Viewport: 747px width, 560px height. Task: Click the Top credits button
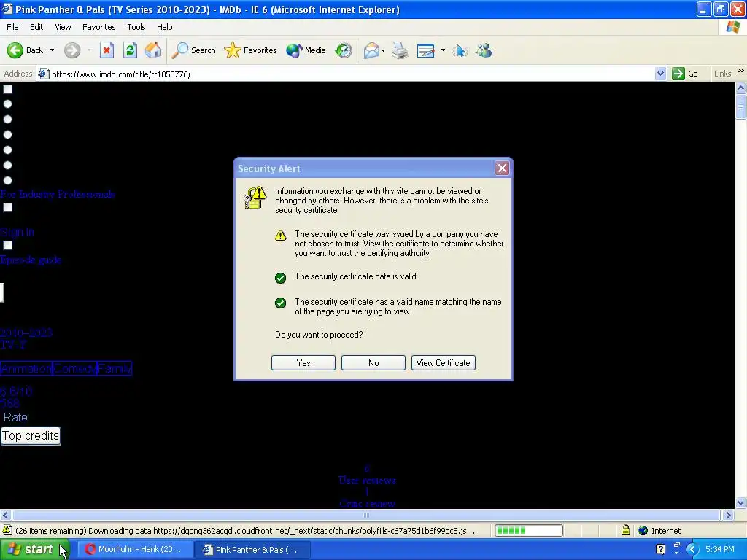tap(31, 436)
